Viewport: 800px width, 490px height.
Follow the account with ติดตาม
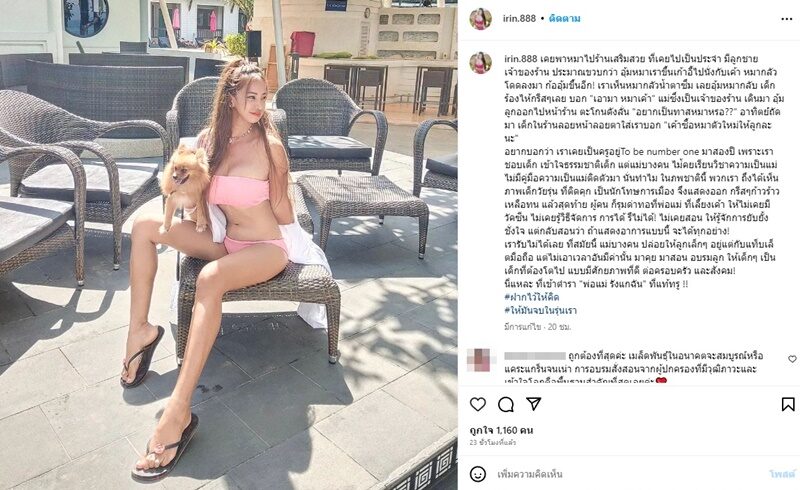pos(564,19)
